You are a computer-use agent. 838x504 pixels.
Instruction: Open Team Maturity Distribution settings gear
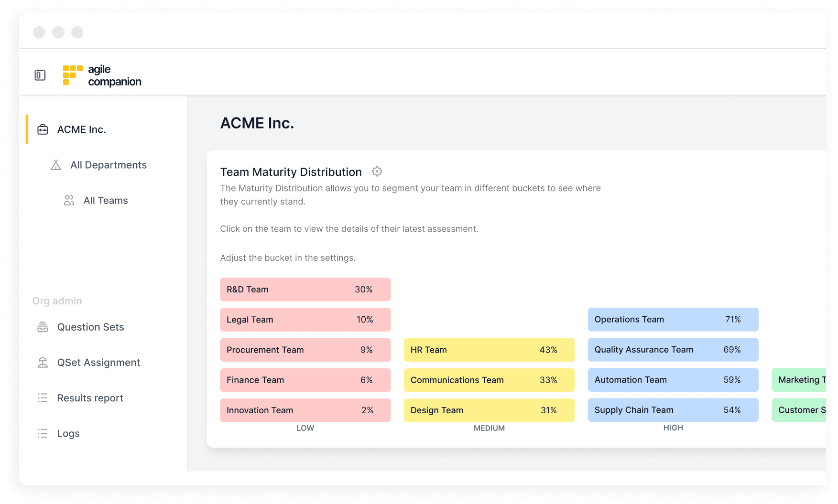pos(377,172)
